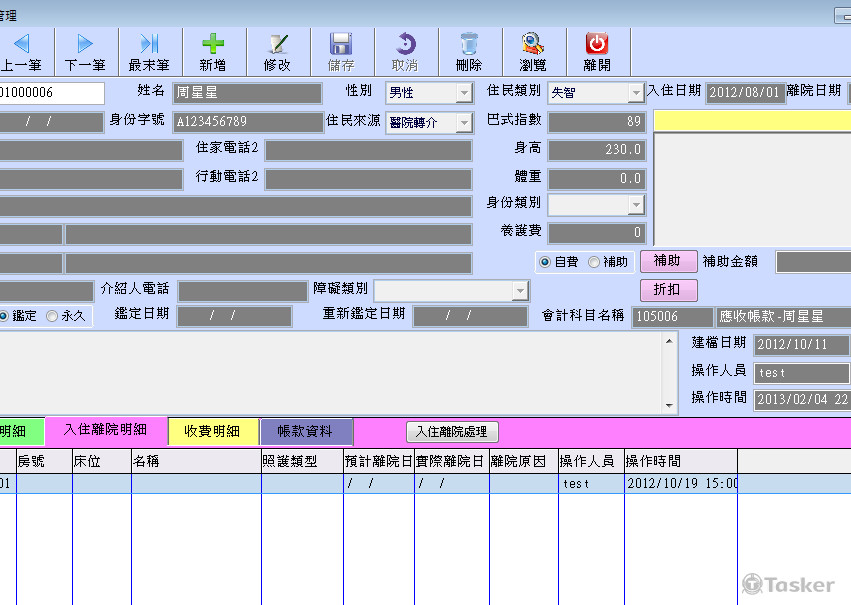Image resolution: width=851 pixels, height=605 pixels.
Task: Expand the 住民類別 dropdown
Action: (636, 93)
